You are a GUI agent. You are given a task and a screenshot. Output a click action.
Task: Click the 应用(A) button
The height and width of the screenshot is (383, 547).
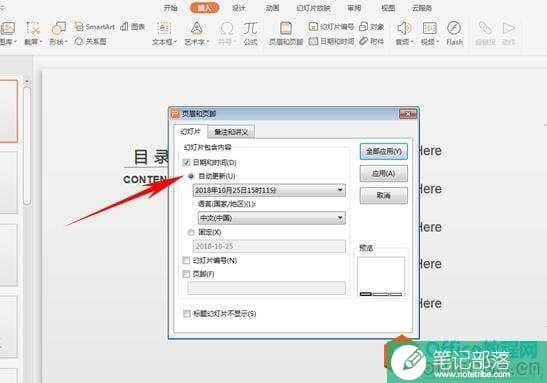(x=384, y=173)
